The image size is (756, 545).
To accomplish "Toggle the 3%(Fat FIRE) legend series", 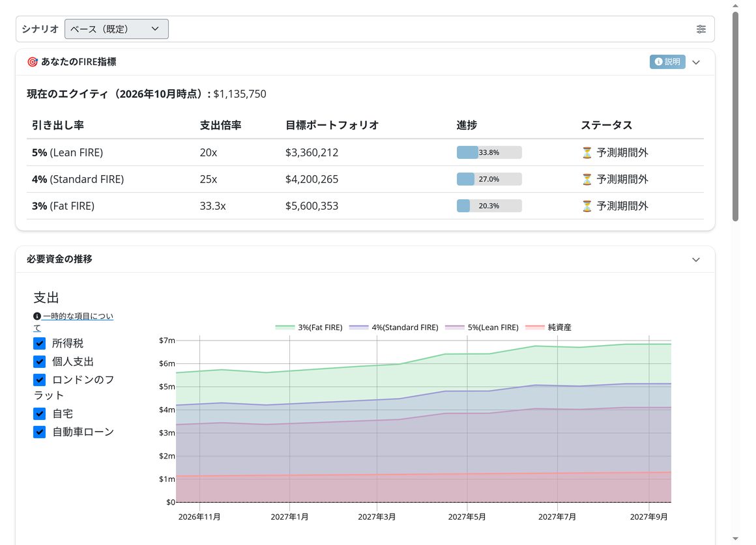I will pos(309,327).
